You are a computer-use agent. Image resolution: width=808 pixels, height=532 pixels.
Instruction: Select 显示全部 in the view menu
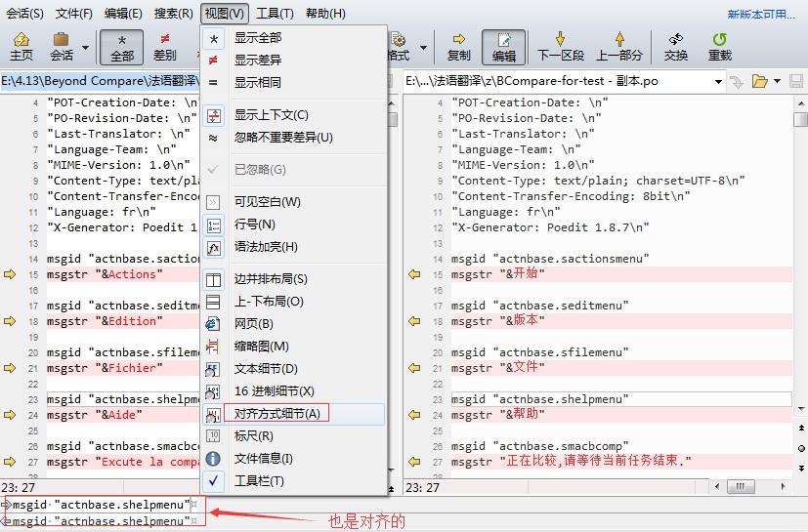pos(294,38)
